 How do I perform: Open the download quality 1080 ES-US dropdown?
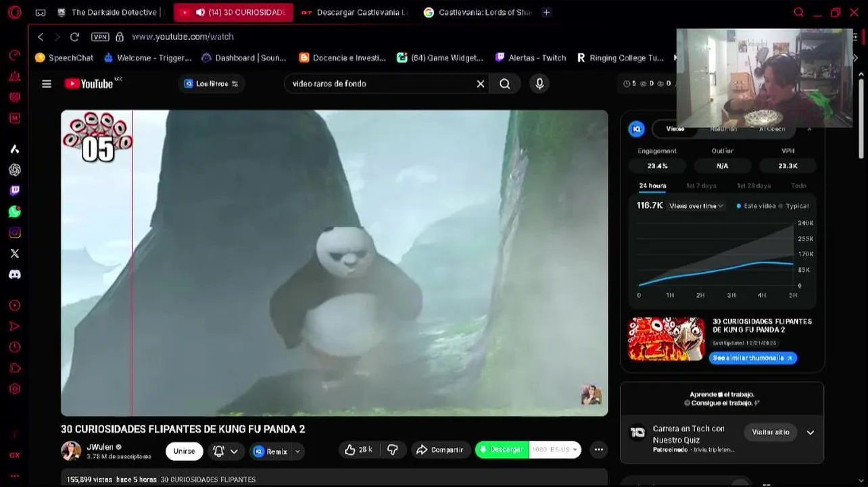point(555,450)
